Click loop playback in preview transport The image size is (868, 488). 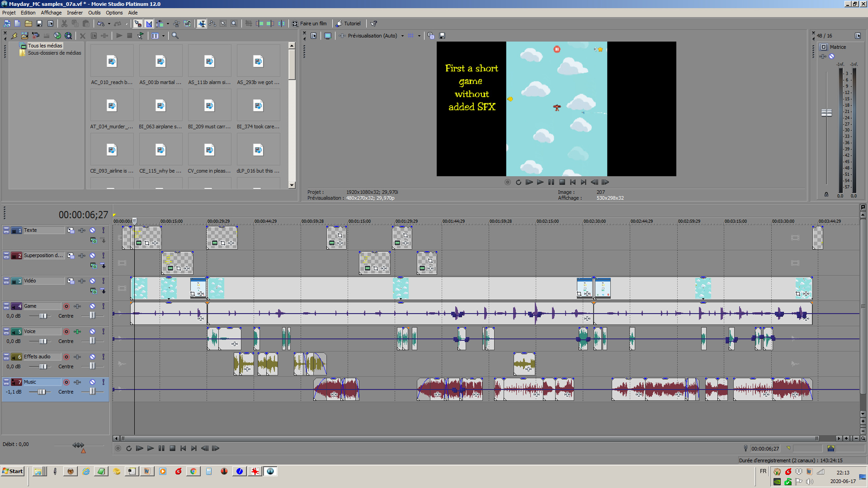point(519,183)
